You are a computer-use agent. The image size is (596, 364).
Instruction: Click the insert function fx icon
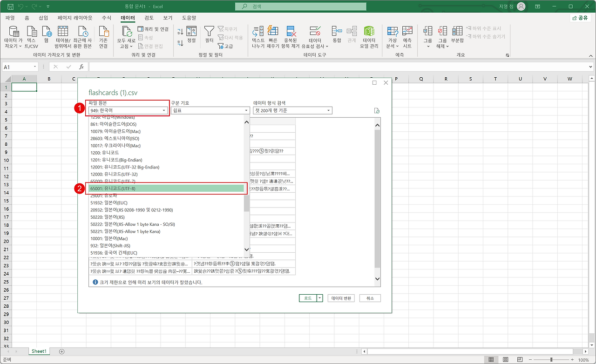pos(81,67)
